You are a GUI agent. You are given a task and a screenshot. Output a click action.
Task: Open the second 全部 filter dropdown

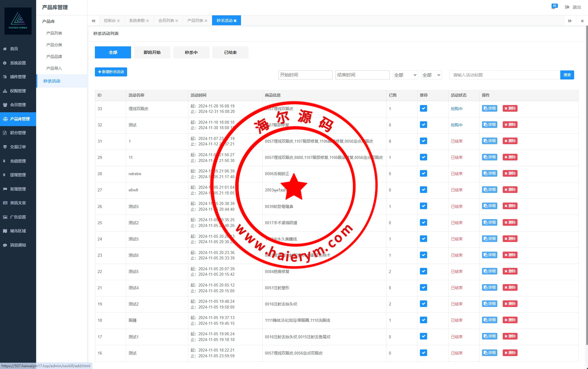431,75
